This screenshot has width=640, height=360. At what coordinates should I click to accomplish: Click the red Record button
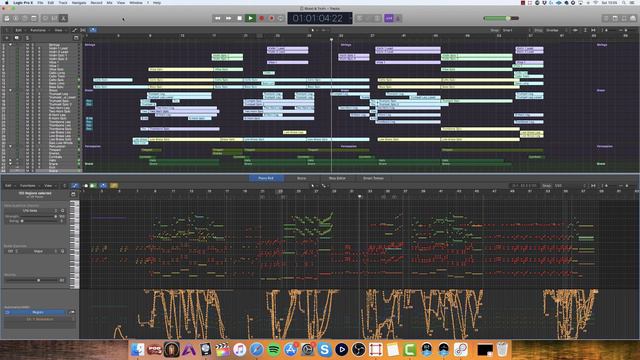pos(262,18)
